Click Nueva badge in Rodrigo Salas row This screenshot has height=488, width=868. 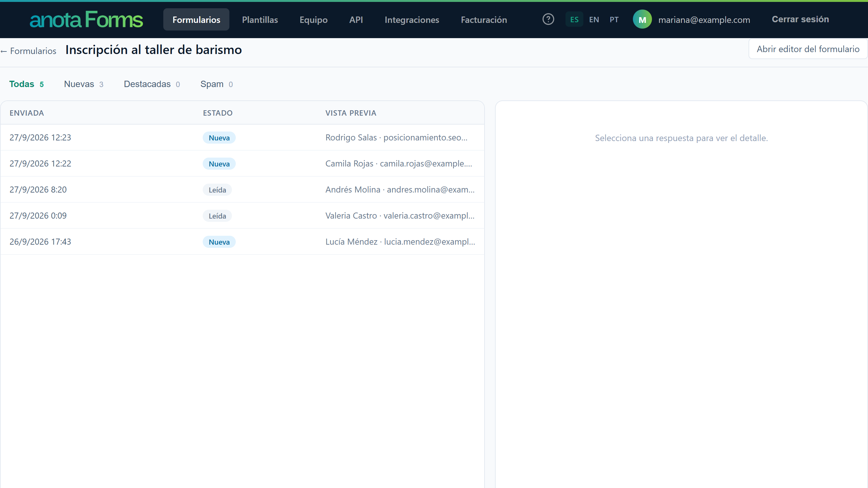click(x=219, y=138)
